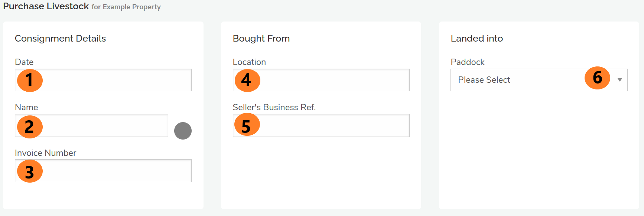Screen dimensions: 644x216
Task: Click the orange number 2 badge
Action: (30, 127)
